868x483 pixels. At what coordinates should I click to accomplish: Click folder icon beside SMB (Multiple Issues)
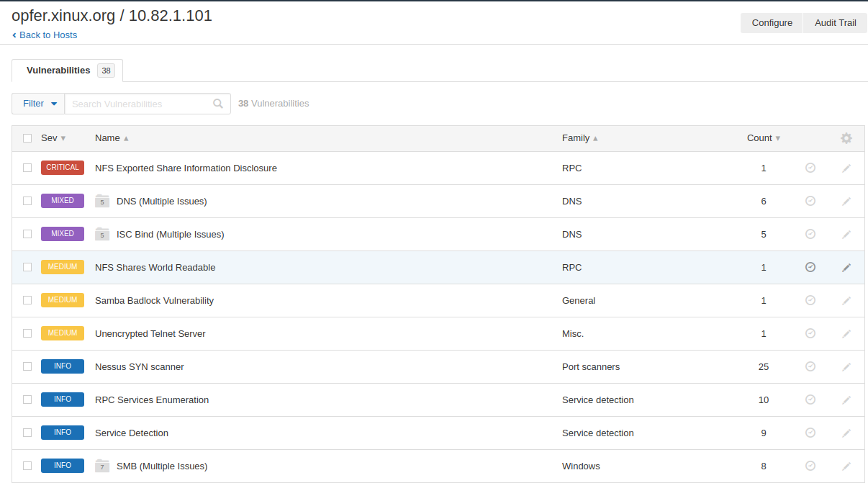coord(102,466)
